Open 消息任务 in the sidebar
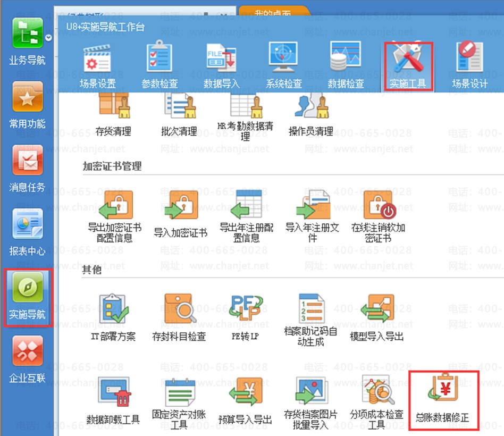Screen dimensions: 504x436 (27, 169)
